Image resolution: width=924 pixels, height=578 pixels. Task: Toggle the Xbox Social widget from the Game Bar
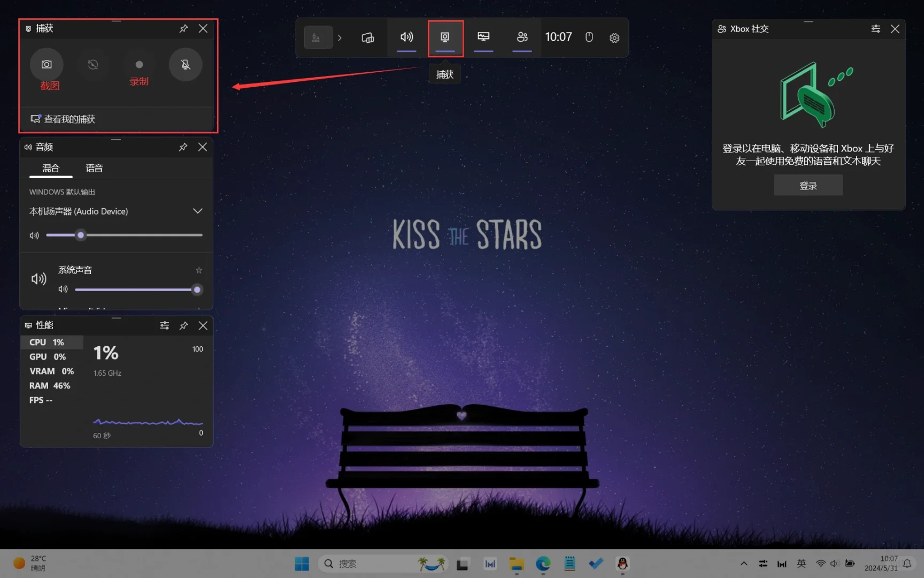(522, 37)
